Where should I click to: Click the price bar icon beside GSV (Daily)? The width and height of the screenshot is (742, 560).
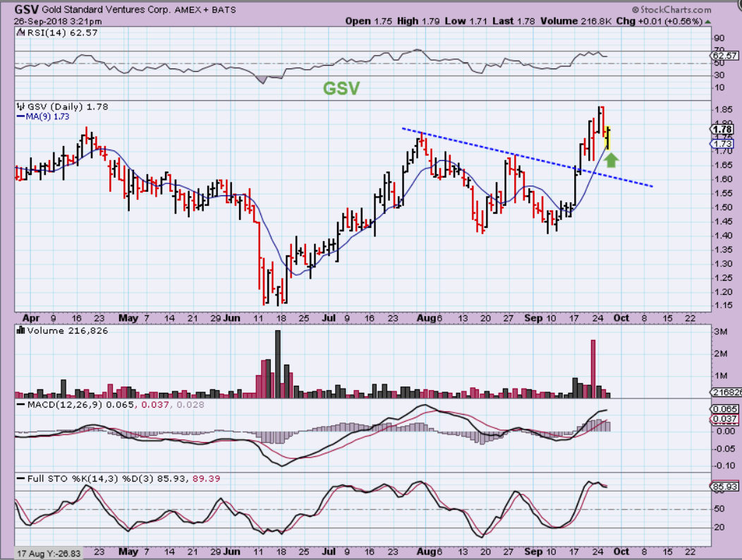point(20,106)
